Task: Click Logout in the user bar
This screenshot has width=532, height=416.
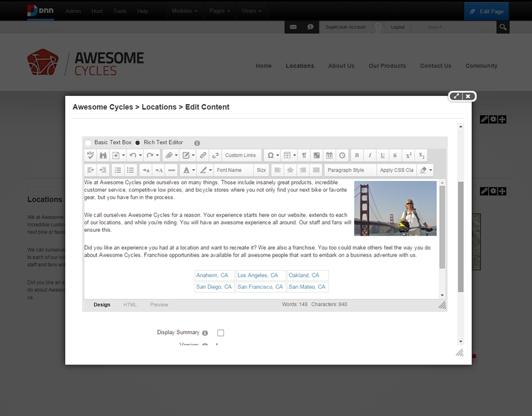Action: 397,27
